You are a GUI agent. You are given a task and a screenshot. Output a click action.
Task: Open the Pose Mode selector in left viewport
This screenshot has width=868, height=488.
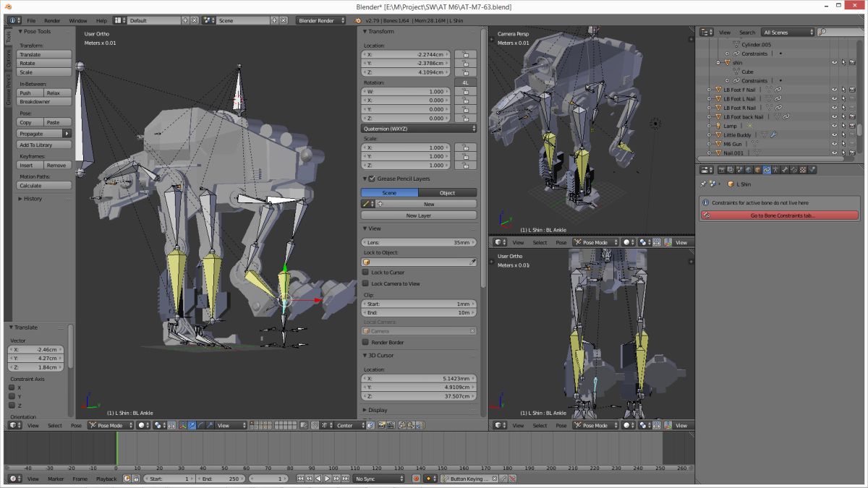coord(109,426)
